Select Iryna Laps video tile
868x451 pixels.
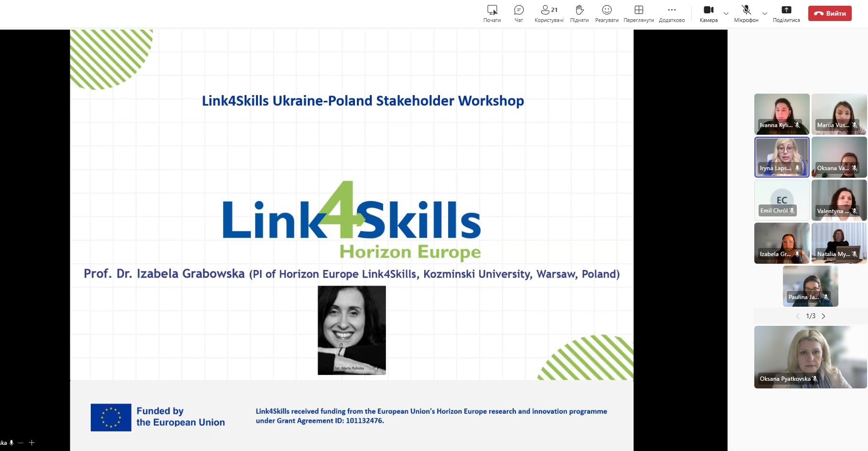pyautogui.click(x=782, y=157)
